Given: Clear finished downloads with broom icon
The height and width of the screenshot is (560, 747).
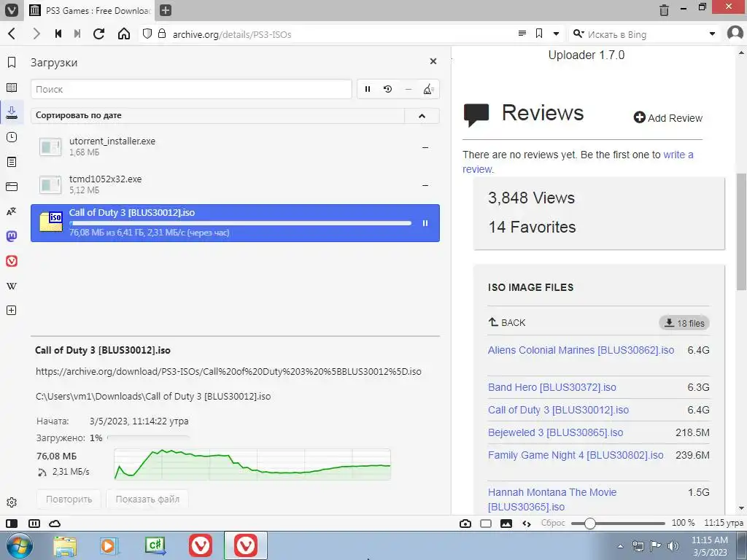Looking at the screenshot, I should pos(428,89).
